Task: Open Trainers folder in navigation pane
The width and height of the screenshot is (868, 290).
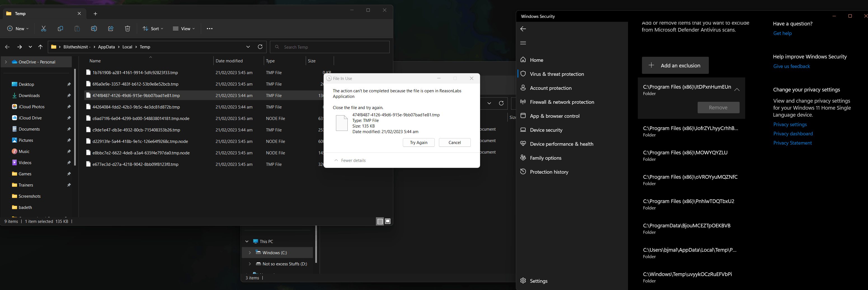Action: click(x=26, y=185)
